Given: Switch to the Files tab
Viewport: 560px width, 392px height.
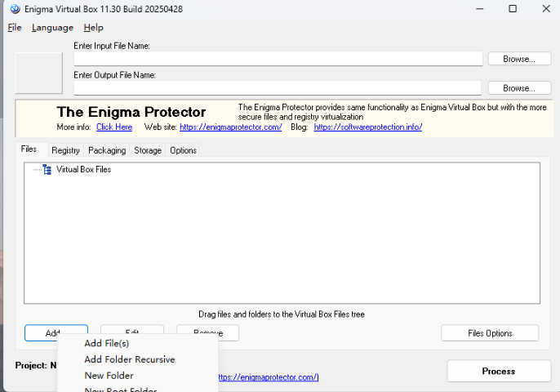Looking at the screenshot, I should (29, 149).
